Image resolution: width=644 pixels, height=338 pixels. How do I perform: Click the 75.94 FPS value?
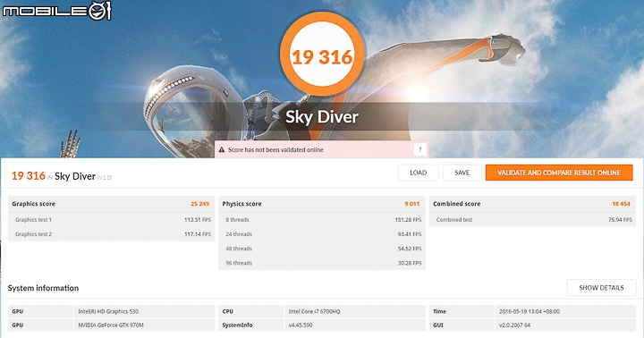[620, 220]
